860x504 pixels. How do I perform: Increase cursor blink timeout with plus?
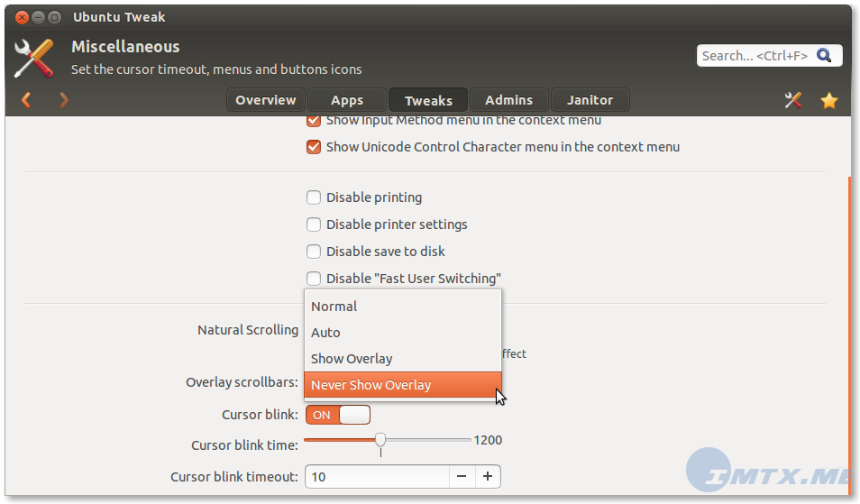pyautogui.click(x=487, y=477)
